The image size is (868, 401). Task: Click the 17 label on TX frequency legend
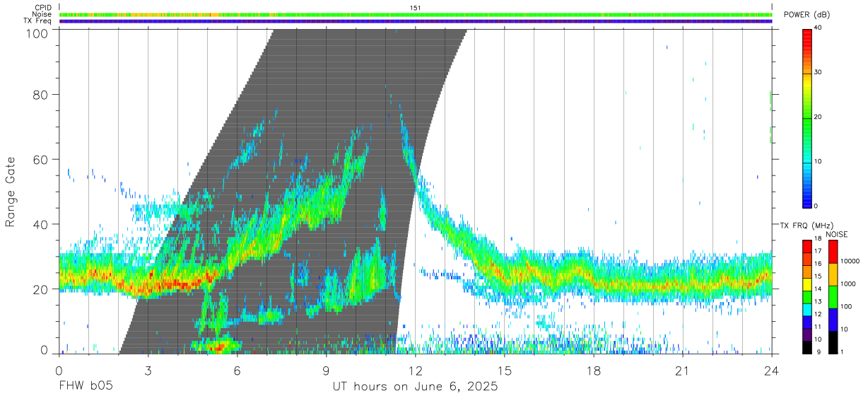[x=816, y=251]
